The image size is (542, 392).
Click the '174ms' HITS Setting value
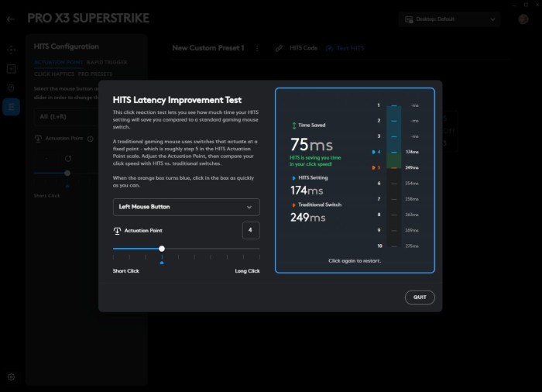click(307, 191)
